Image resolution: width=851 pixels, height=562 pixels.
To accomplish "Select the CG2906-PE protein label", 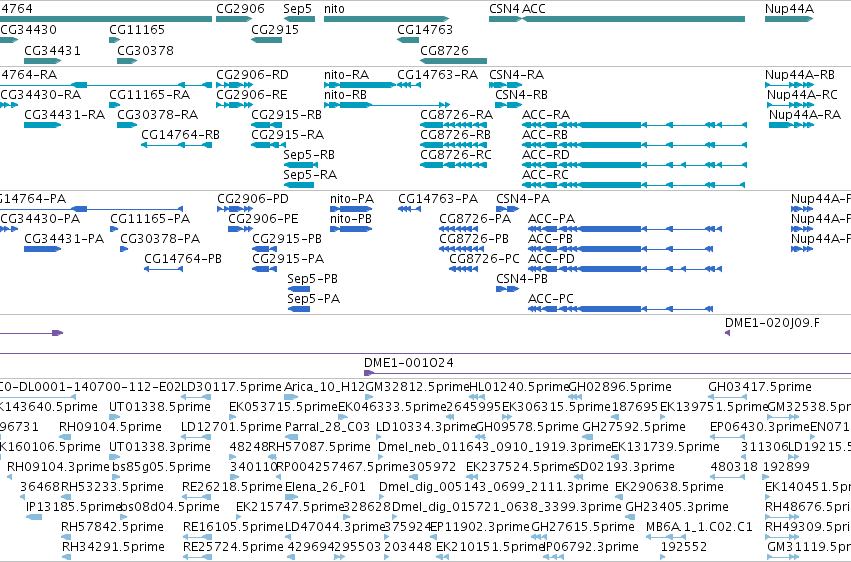I will (263, 219).
